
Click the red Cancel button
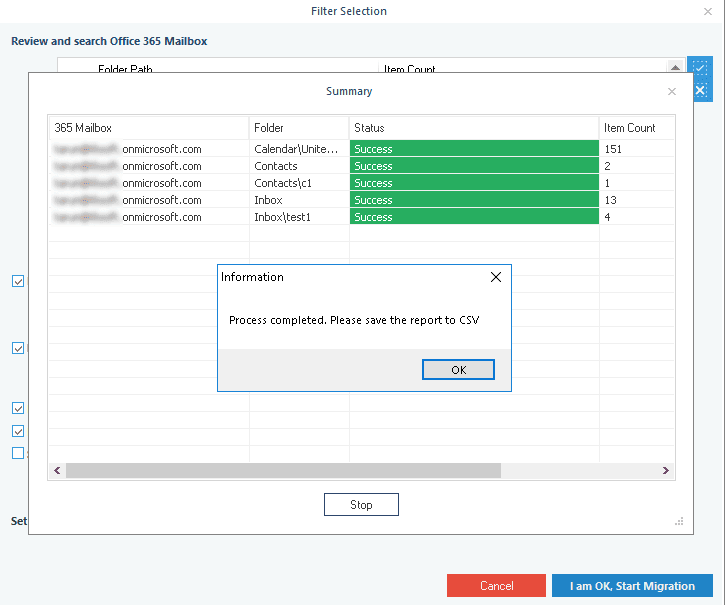496,586
